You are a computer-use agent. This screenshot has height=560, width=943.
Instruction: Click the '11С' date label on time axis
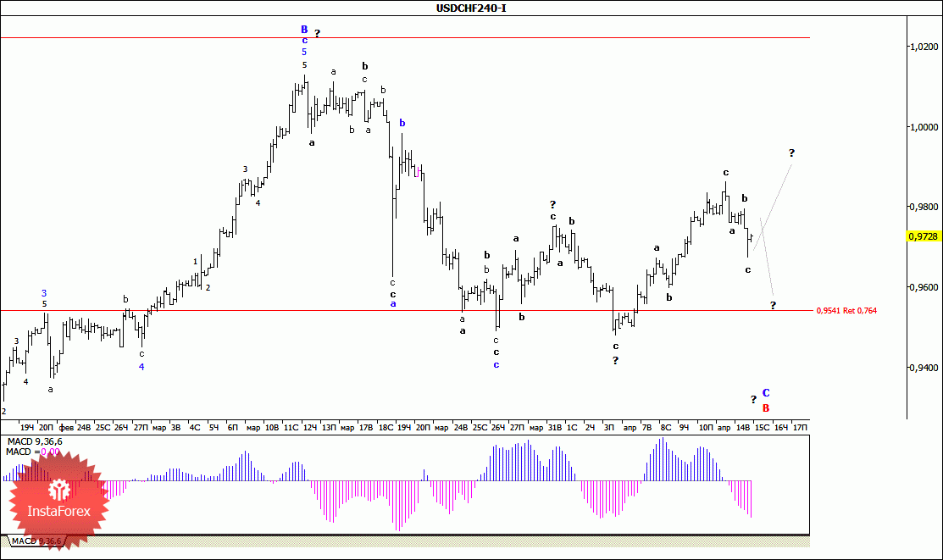click(x=291, y=428)
